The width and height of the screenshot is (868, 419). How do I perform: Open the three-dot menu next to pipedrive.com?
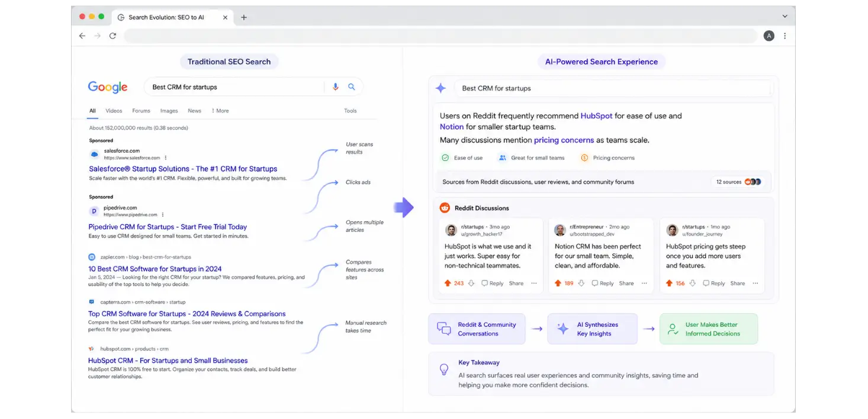163,215
